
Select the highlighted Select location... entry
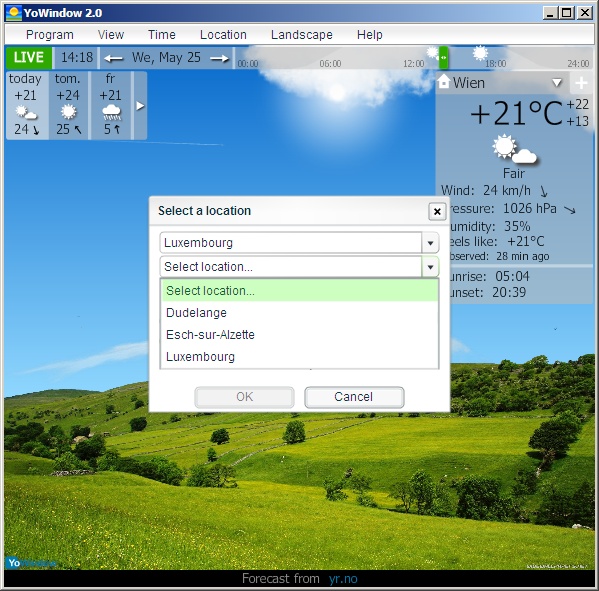(299, 291)
